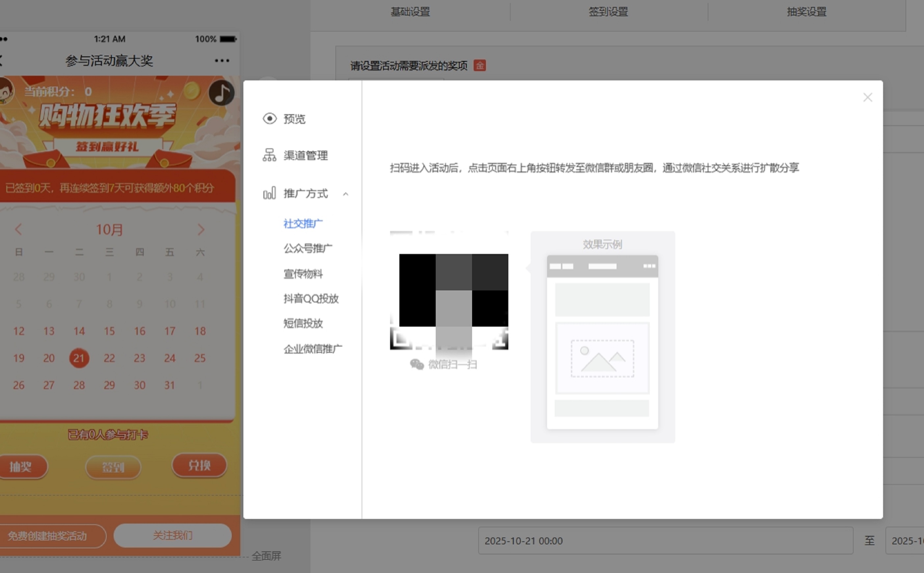
Task: Select 企业微信推广 option
Action: point(313,349)
